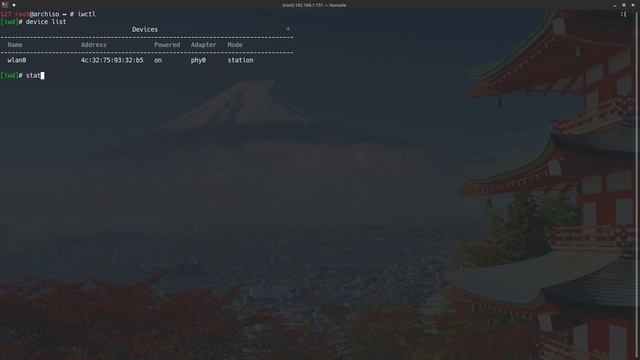Toggle the pin on all desktops dot

[14, 5]
